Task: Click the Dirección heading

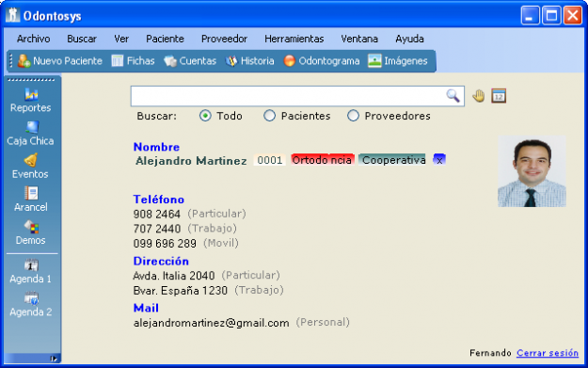Action: coord(161,261)
